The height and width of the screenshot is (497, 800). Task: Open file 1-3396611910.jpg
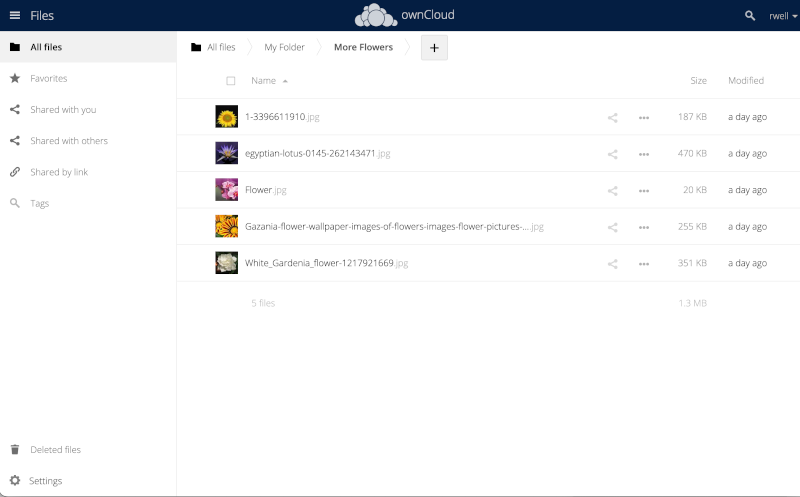point(282,117)
